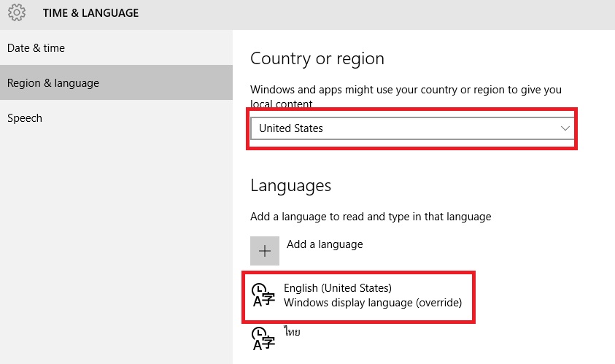Click the Country or region heading
The width and height of the screenshot is (615, 364).
(x=317, y=59)
